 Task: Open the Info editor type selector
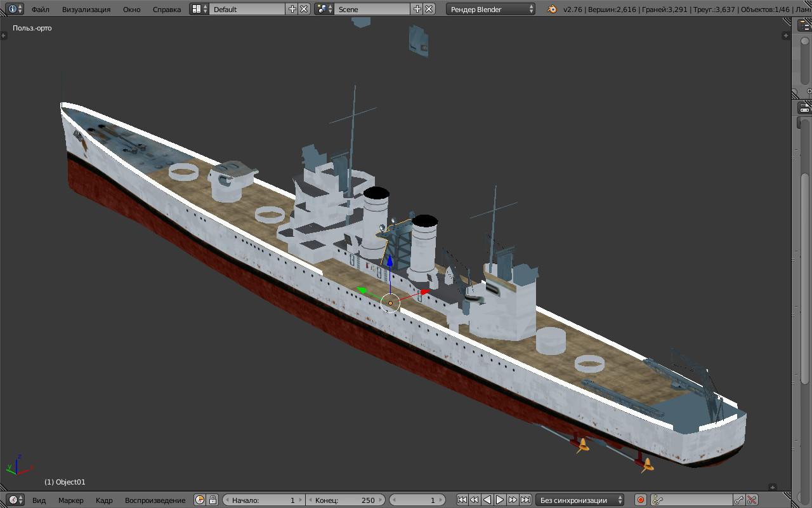[x=16, y=9]
